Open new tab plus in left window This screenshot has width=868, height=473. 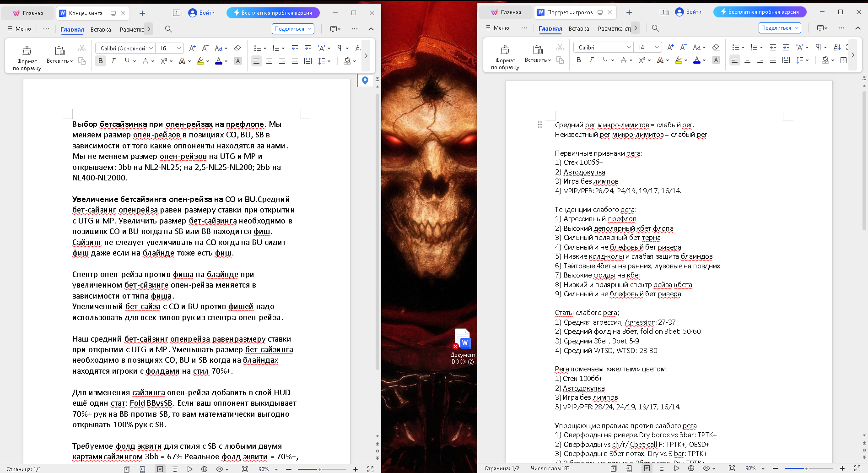coord(142,13)
